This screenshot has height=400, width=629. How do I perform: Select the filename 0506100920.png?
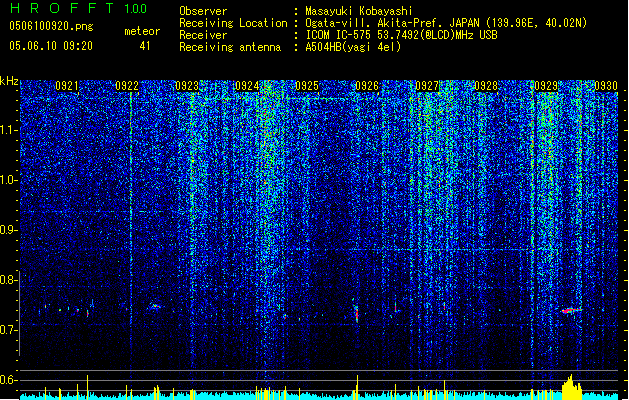click(51, 26)
